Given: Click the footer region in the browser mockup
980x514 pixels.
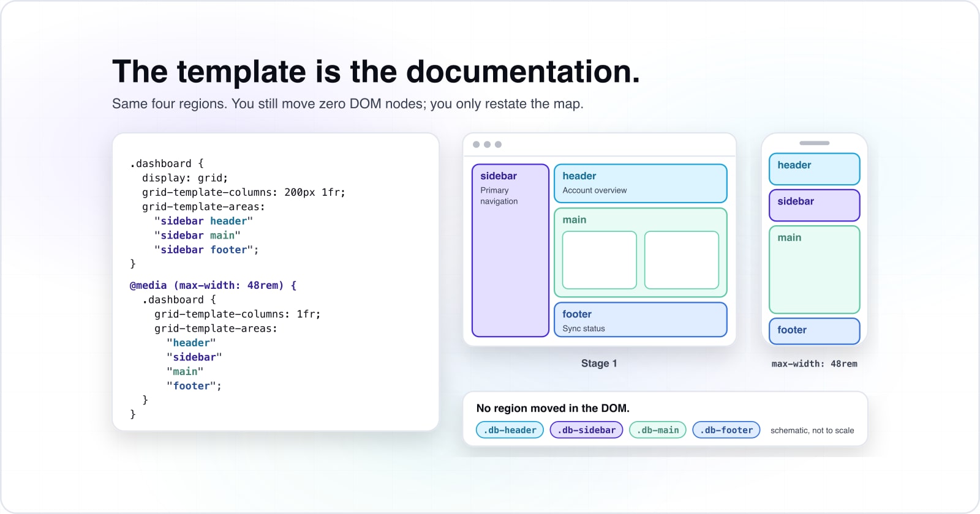Looking at the screenshot, I should pyautogui.click(x=641, y=319).
